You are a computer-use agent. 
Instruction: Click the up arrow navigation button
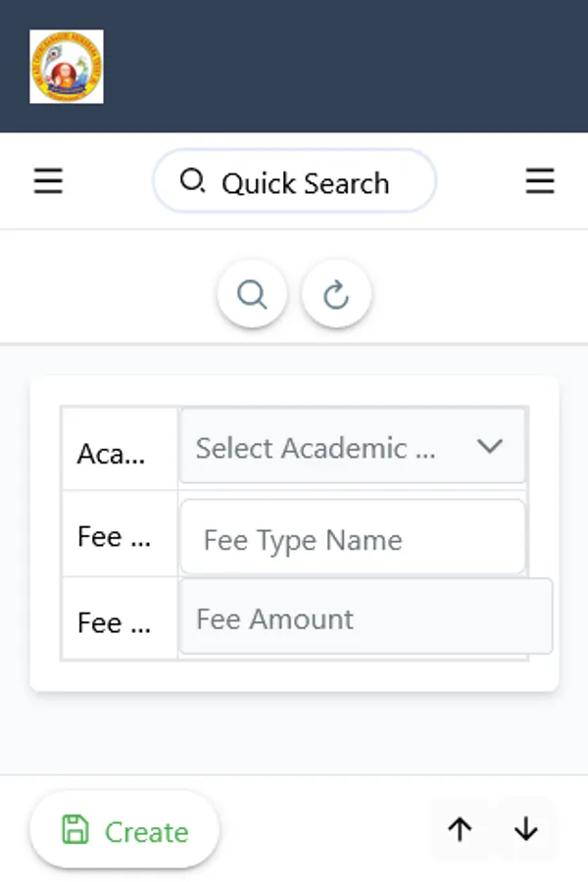pos(460,829)
